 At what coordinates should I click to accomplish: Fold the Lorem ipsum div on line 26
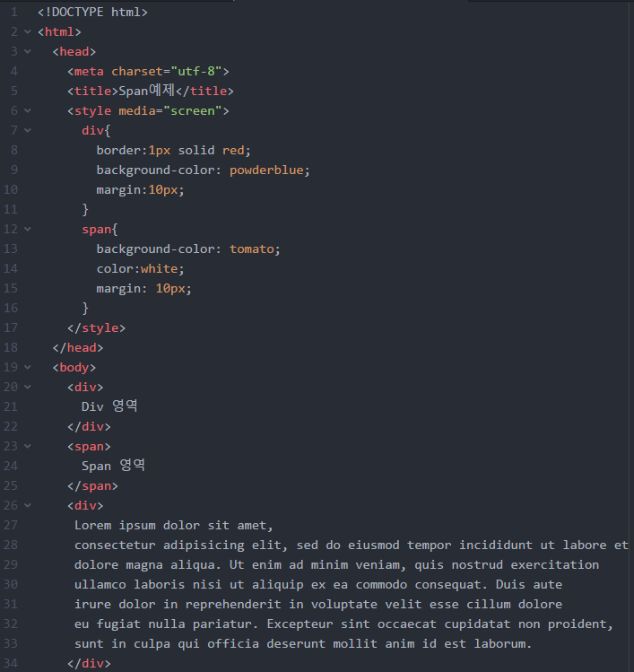28,506
